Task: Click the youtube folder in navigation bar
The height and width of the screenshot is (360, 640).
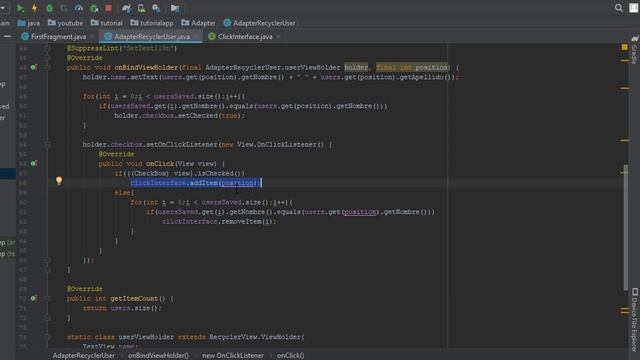Action: [x=65, y=23]
